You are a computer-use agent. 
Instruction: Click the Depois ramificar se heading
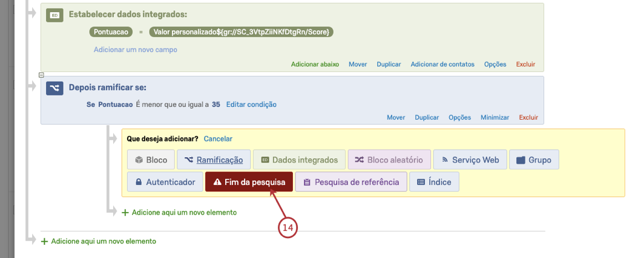click(108, 88)
